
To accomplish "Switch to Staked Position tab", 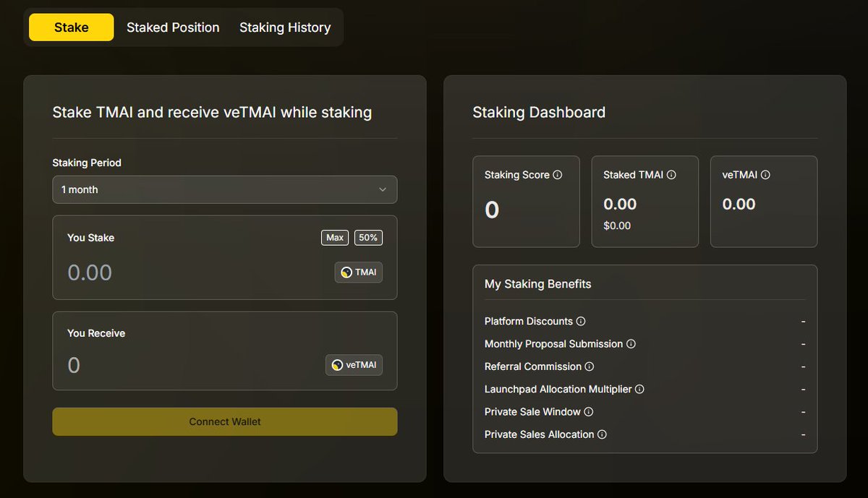I will (x=173, y=27).
